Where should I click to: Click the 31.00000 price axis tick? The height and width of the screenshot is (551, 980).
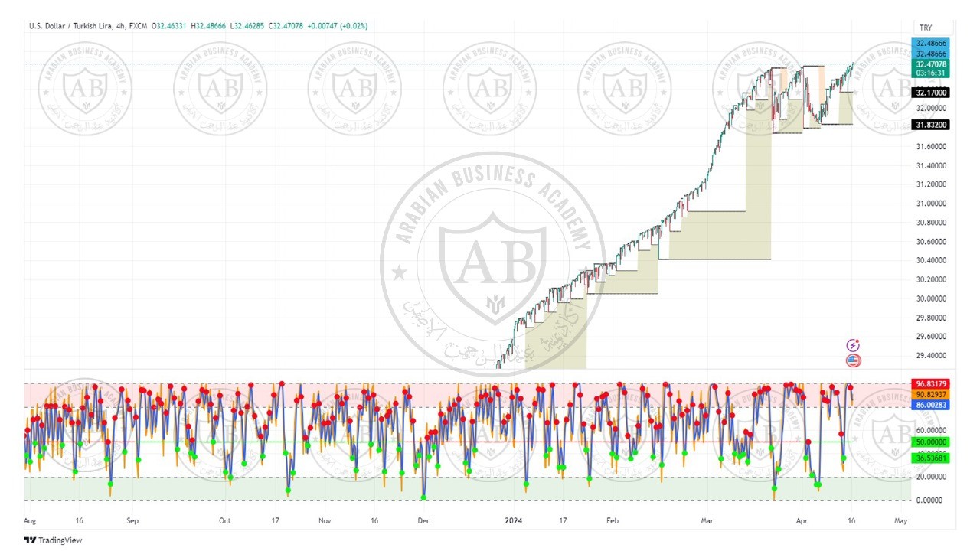tap(932, 204)
